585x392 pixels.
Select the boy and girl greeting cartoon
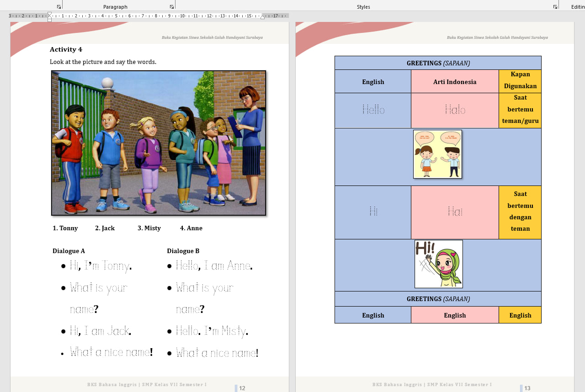coord(437,154)
